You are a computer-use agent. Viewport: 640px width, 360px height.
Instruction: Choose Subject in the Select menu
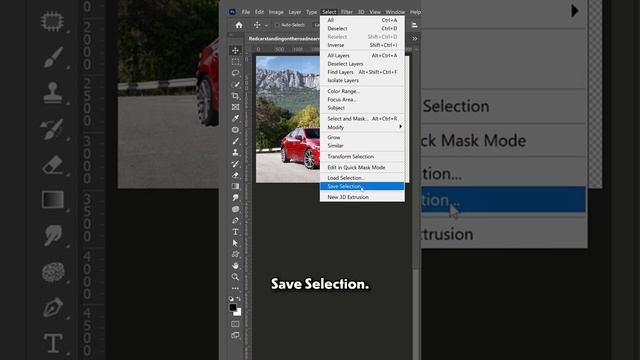click(x=362, y=108)
